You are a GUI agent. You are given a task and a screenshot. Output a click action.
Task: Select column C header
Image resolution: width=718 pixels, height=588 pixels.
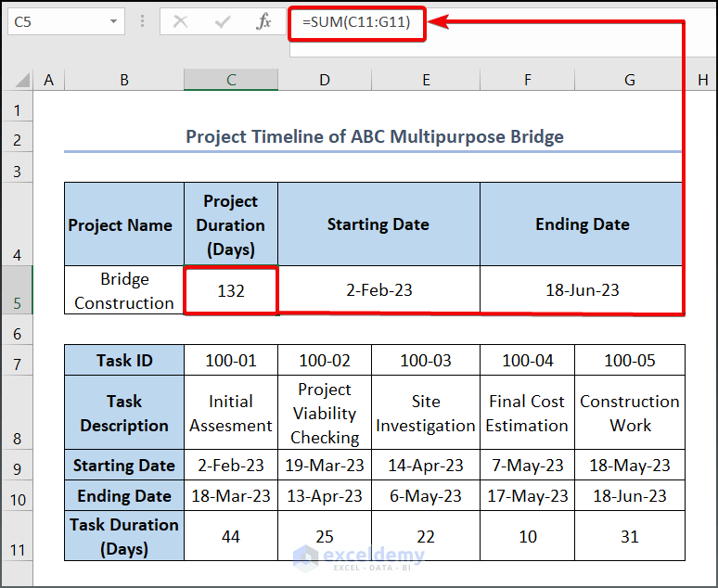coord(231,80)
